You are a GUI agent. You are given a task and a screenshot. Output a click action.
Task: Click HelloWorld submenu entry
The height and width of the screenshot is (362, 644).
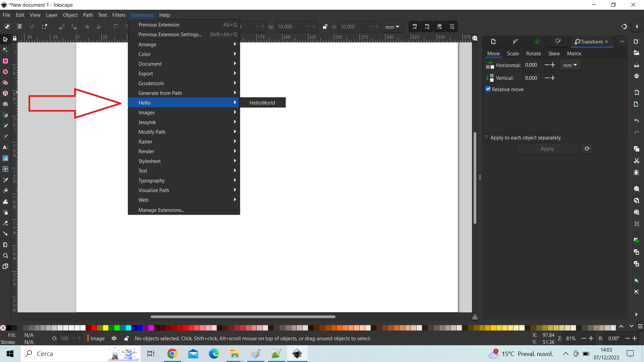(262, 103)
